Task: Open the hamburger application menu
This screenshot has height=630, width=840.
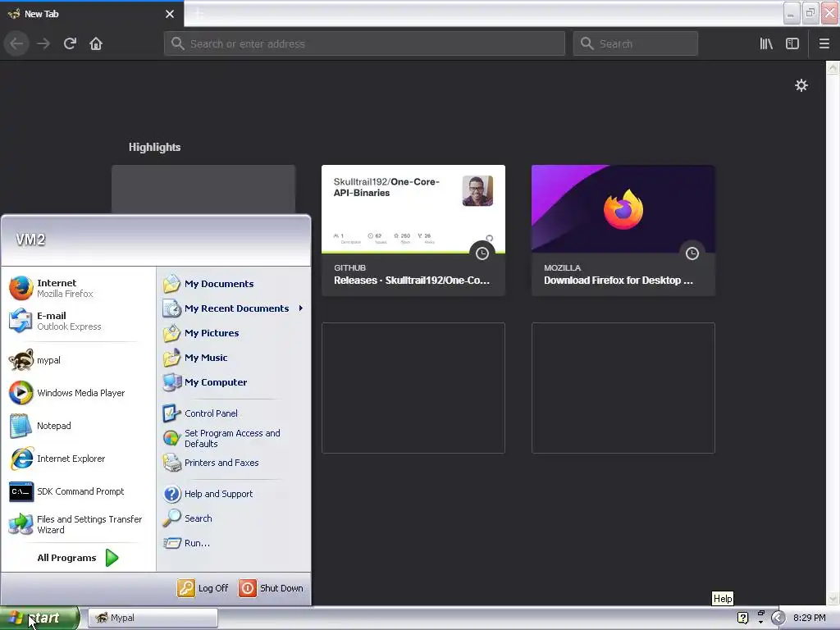Action: point(824,43)
